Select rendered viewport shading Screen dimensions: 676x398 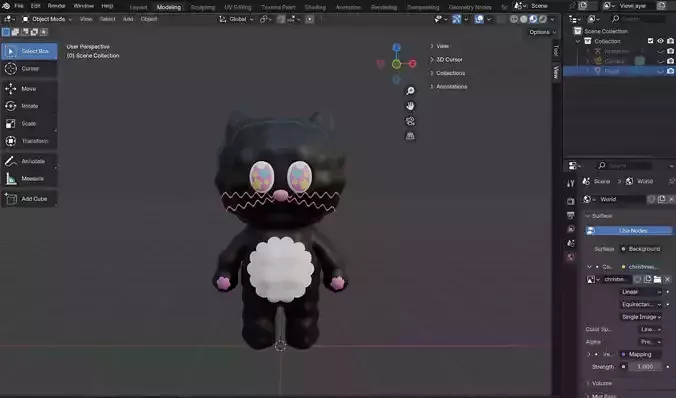[x=543, y=19]
